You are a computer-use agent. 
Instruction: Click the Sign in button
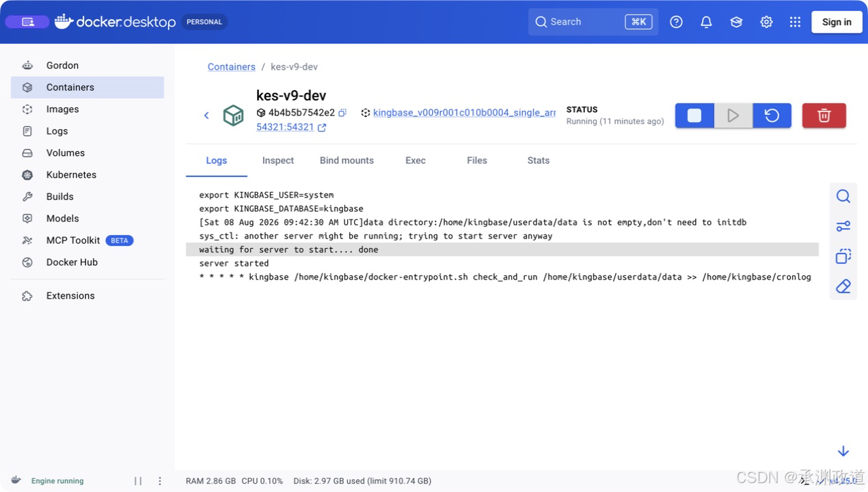pos(837,22)
